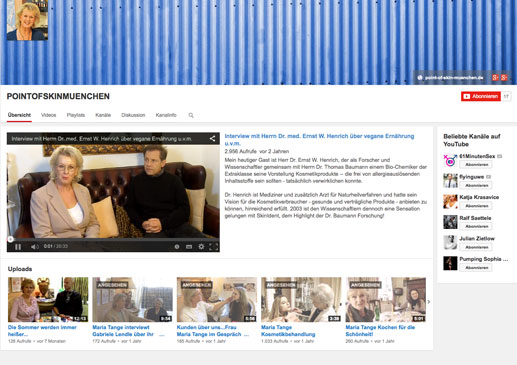Viewport: 517px width, 365px height.
Task: Subscribe to Ralf Saettele via Abonnieren
Action: pyautogui.click(x=476, y=226)
